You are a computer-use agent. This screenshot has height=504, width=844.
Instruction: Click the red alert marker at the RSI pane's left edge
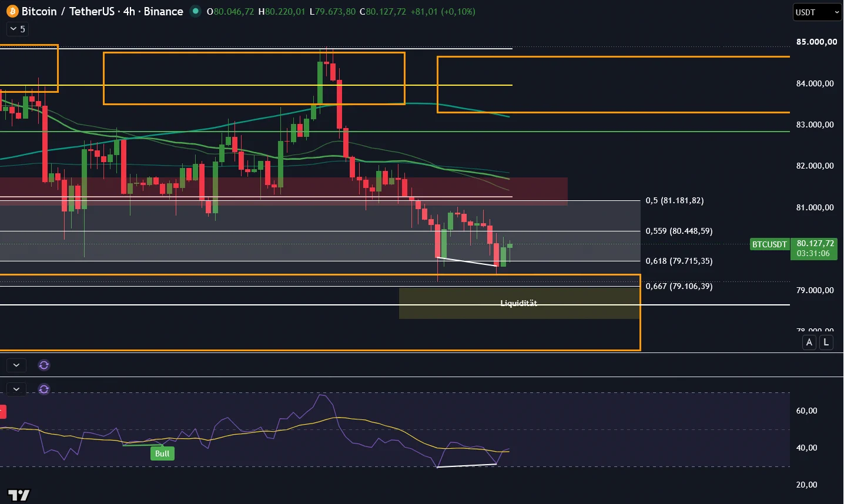click(x=3, y=411)
